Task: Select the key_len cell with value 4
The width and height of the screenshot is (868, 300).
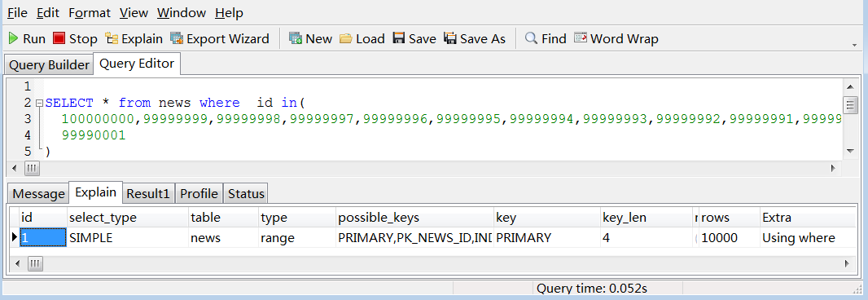Action: (647, 238)
